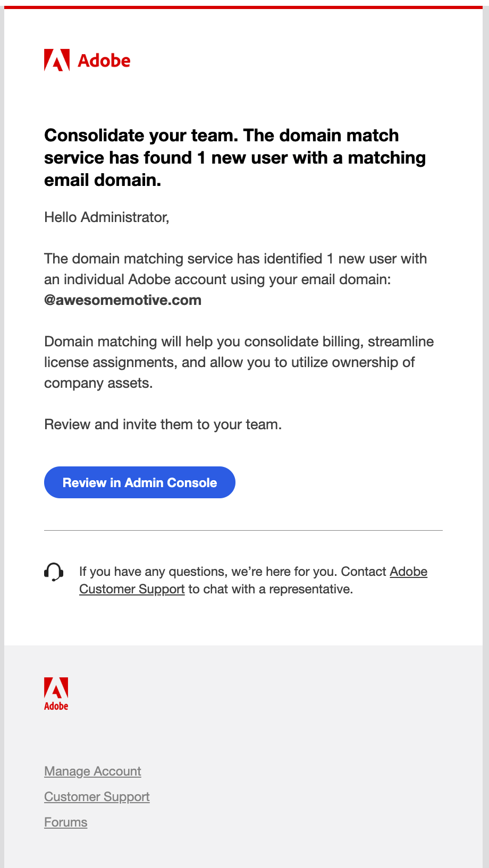Viewport: 489px width, 868px height.
Task: Open the Customer Support footer link
Action: click(x=96, y=797)
